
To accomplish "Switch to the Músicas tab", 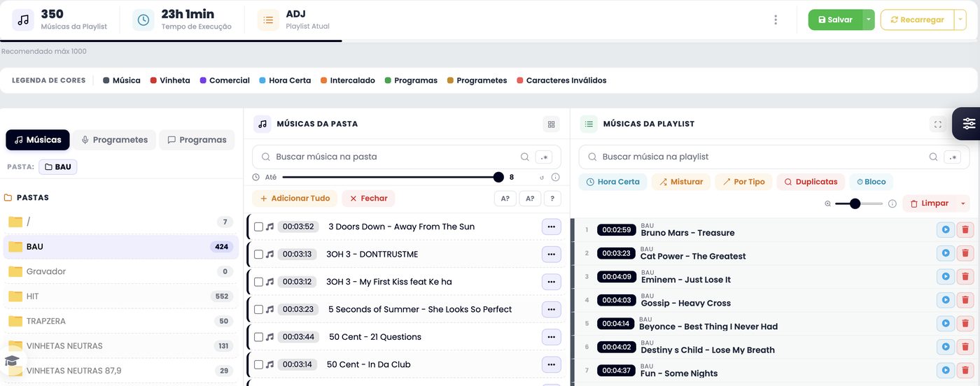I will point(38,140).
